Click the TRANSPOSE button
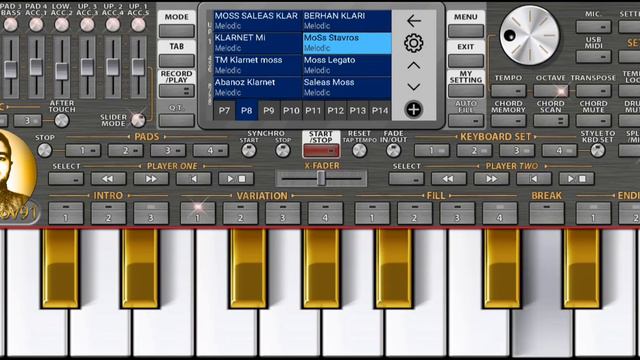 (593, 90)
